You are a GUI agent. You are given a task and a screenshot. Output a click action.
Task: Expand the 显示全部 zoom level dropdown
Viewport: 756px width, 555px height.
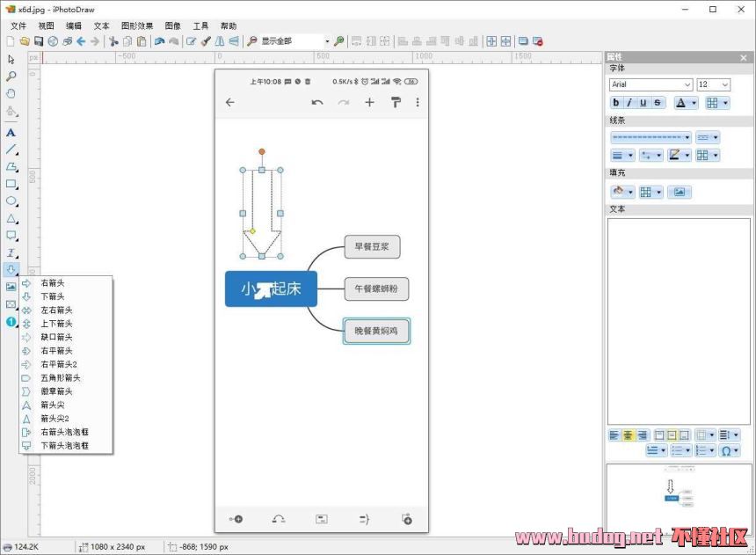[x=327, y=41]
